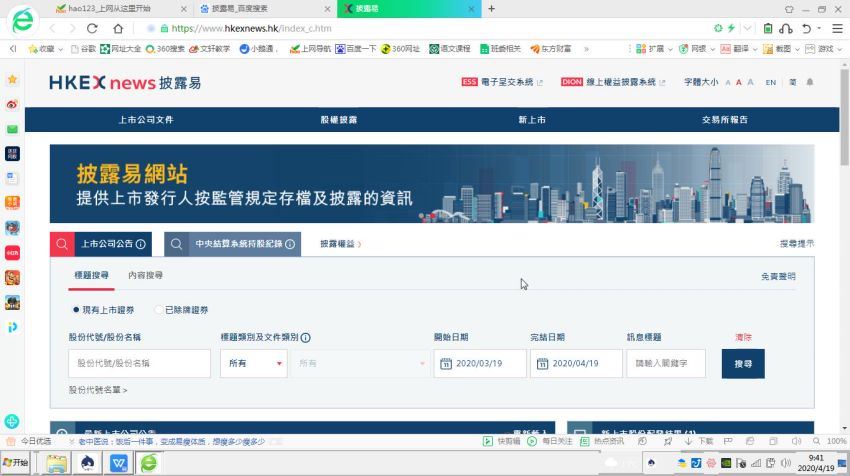
Task: Open a new tab with plus icon
Action: (492, 9)
